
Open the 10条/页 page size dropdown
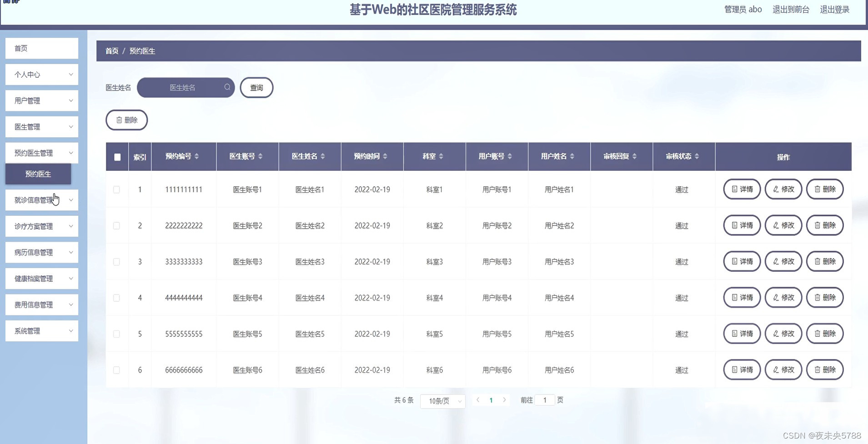(442, 401)
